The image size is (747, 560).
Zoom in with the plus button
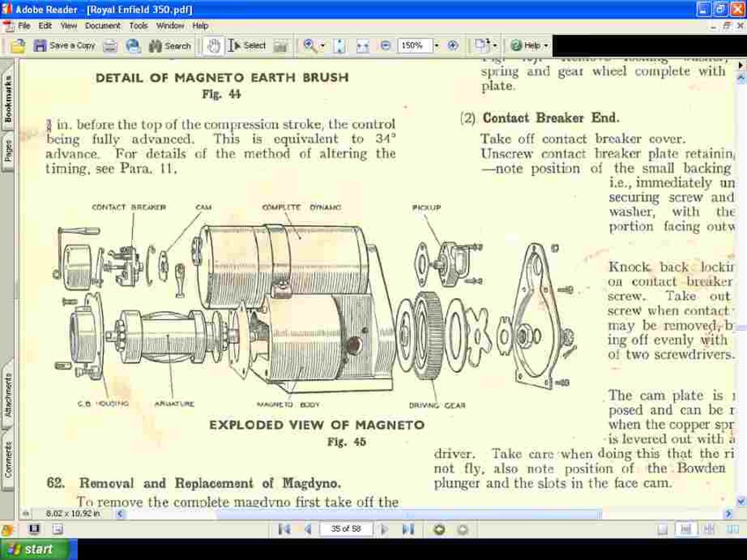tap(453, 46)
